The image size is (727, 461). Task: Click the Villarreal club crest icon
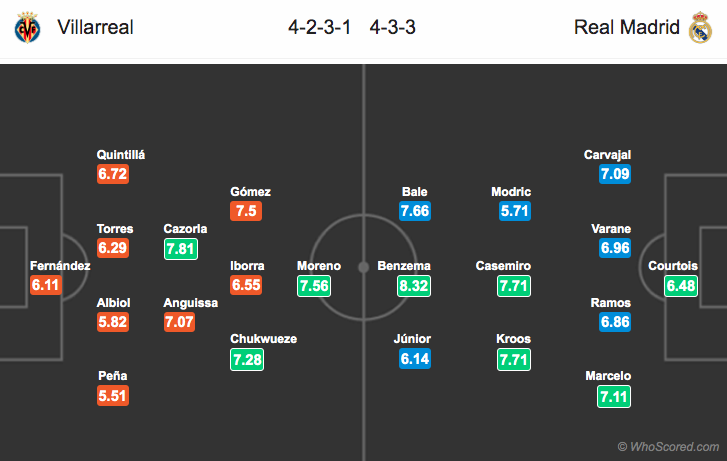[27, 27]
